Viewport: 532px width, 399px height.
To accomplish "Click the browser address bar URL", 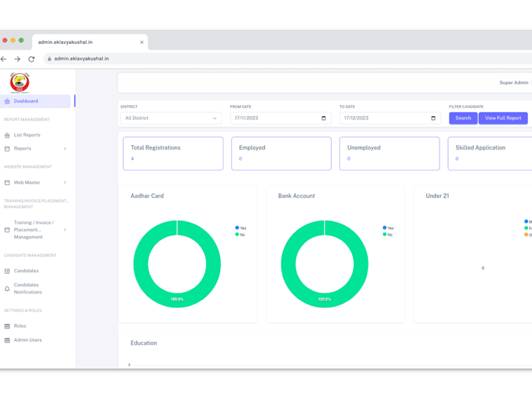I will (81, 59).
